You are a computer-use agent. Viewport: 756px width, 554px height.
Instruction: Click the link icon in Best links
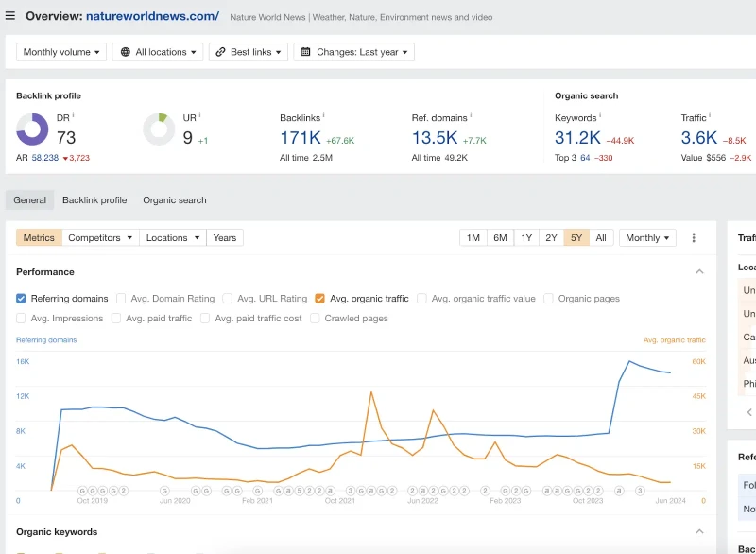point(220,52)
